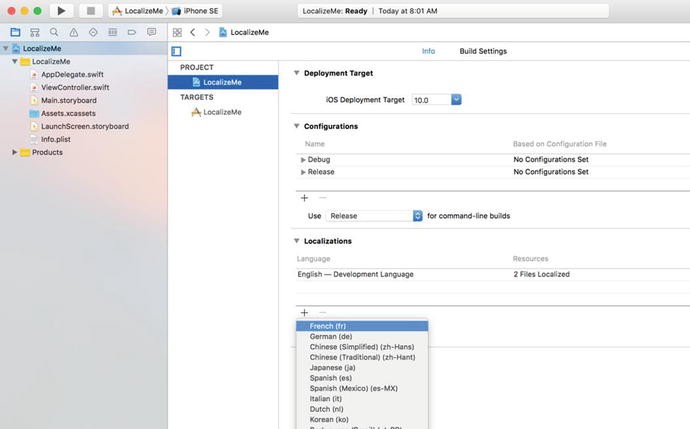Open the Test navigator diamond icon
690x429 pixels.
click(x=93, y=32)
